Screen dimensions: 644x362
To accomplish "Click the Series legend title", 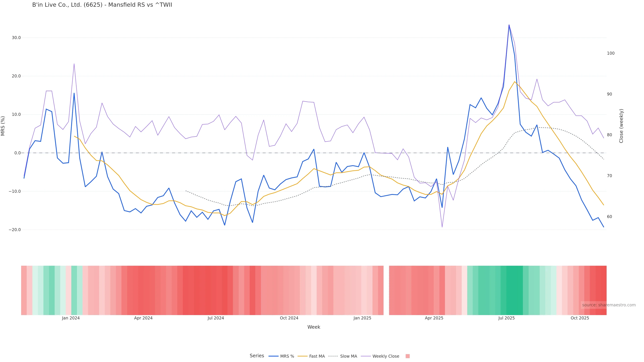I will point(257,356).
